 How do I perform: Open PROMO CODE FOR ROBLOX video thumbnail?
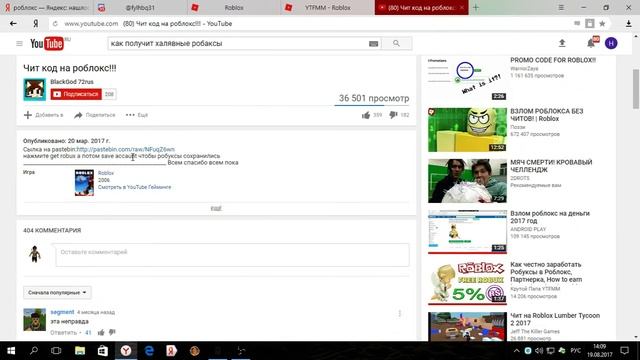(467, 79)
